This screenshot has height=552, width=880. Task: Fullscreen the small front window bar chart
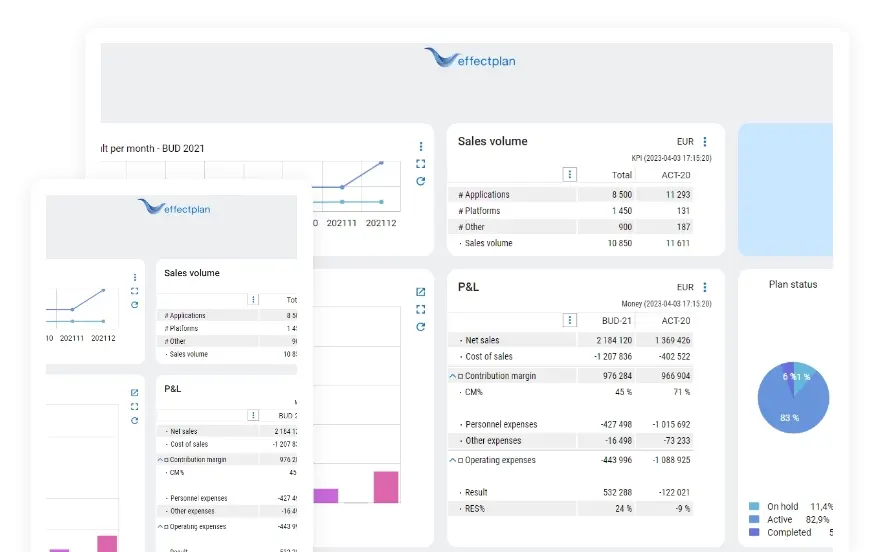click(x=135, y=407)
